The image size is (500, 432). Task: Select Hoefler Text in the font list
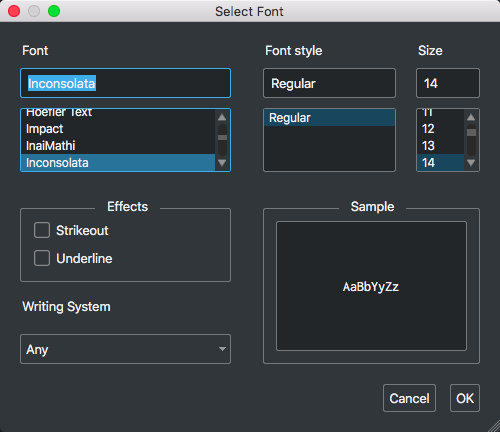point(118,114)
